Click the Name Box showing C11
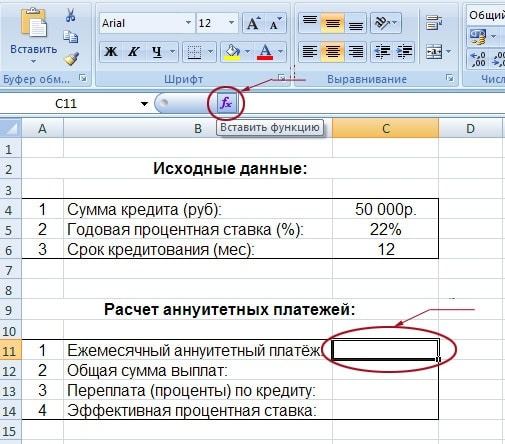 pyautogui.click(x=67, y=104)
